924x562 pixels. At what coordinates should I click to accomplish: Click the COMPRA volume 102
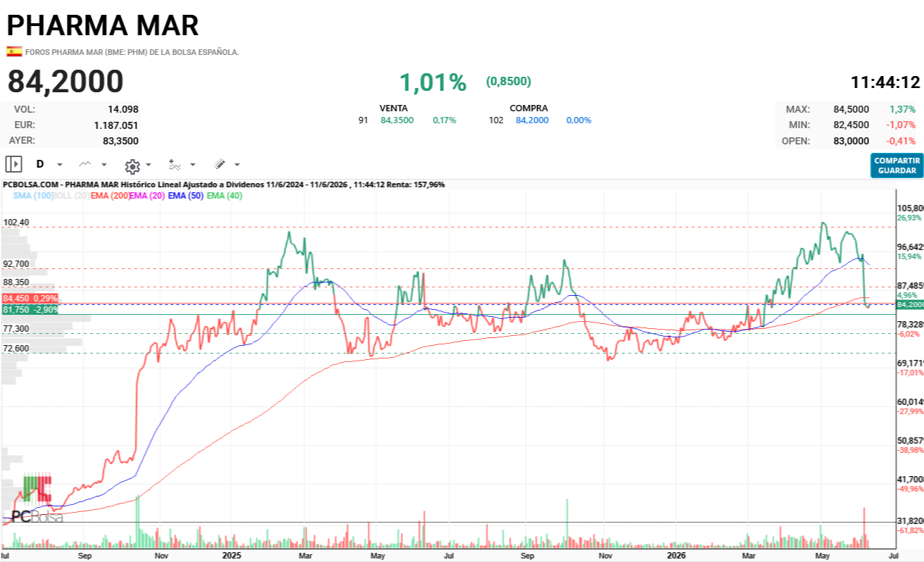coord(496,120)
